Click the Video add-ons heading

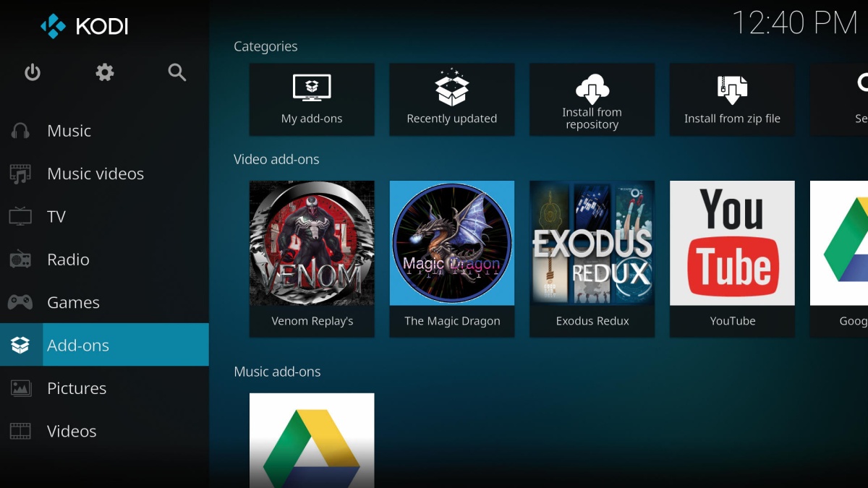276,159
